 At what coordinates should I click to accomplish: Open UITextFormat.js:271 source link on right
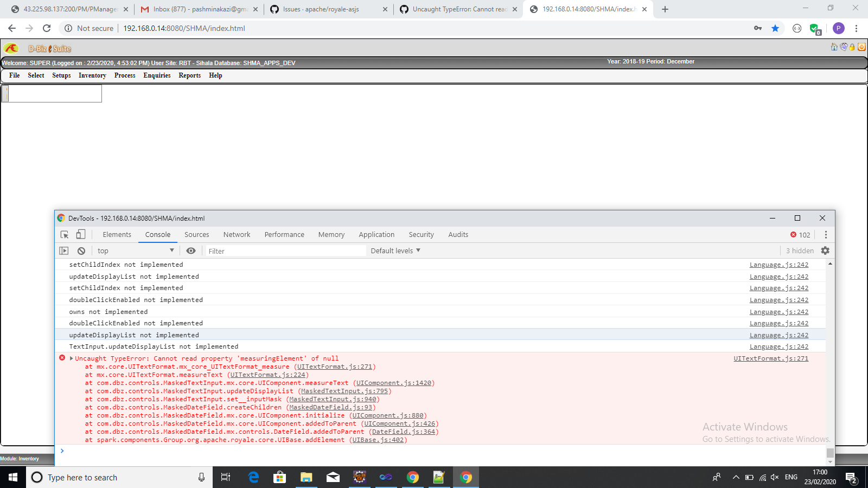pyautogui.click(x=771, y=358)
